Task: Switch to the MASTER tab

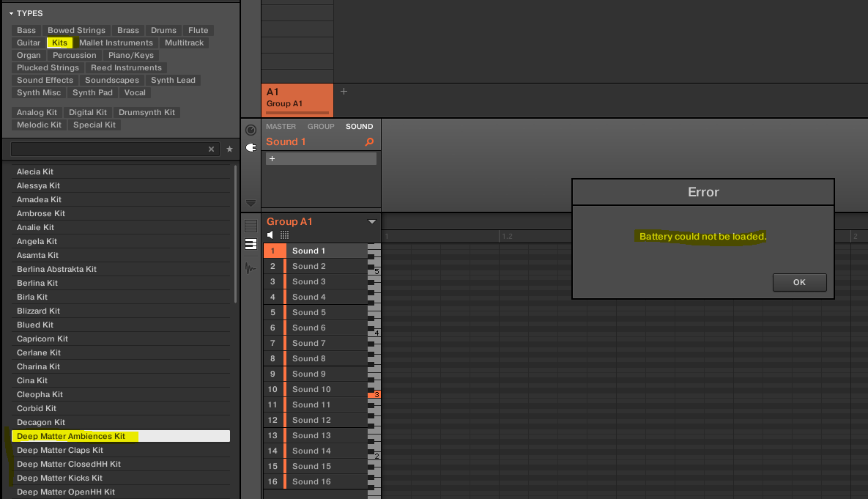Action: tap(281, 127)
